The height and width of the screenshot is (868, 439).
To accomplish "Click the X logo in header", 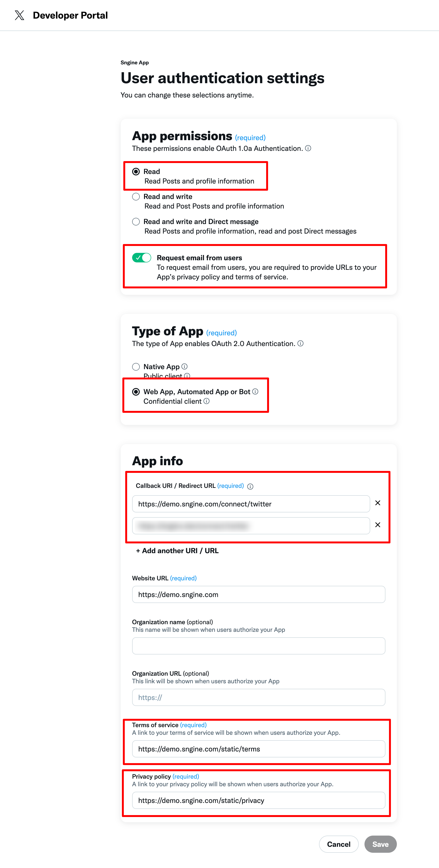I will point(20,15).
